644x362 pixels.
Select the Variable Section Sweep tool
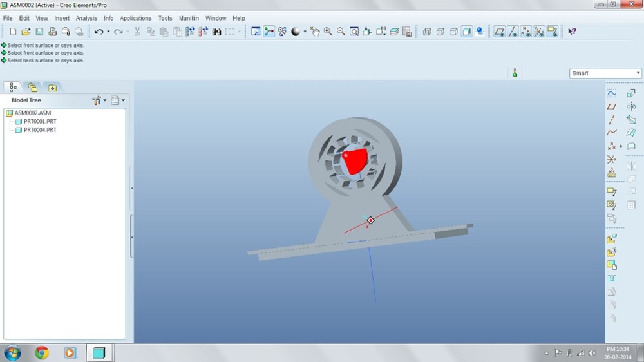tap(631, 120)
